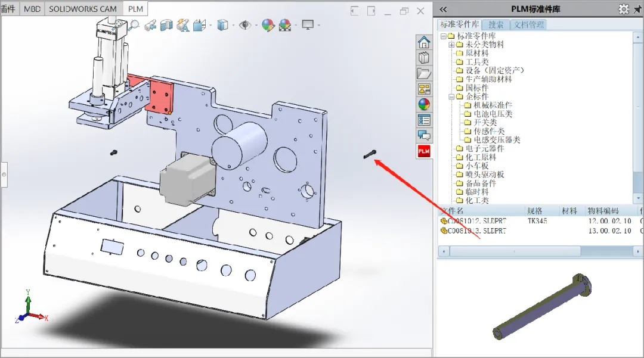Toggle the pin on the PLM panel
Viewport: 644px width, 358px height.
[638, 9]
